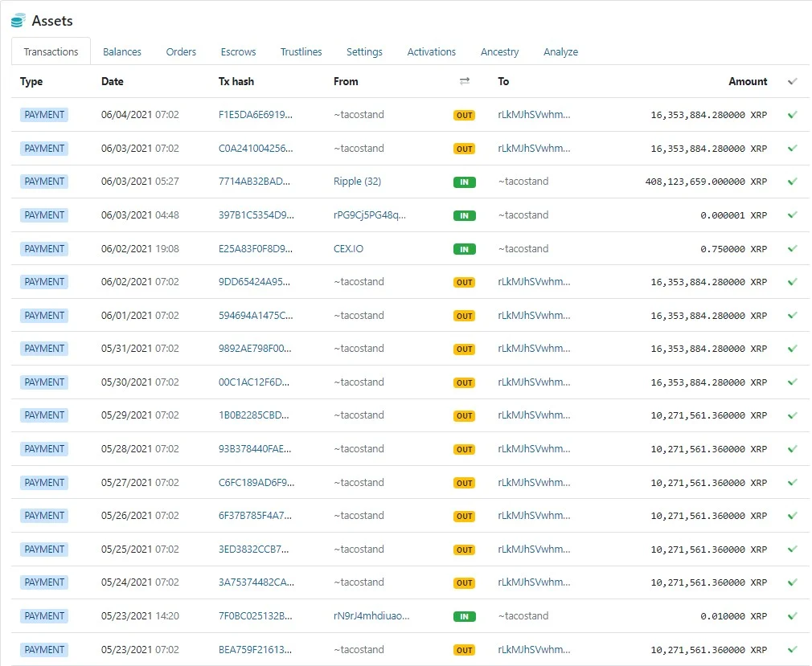This screenshot has width=812, height=666.
Task: Sort by the Amount column header
Action: pos(748,81)
